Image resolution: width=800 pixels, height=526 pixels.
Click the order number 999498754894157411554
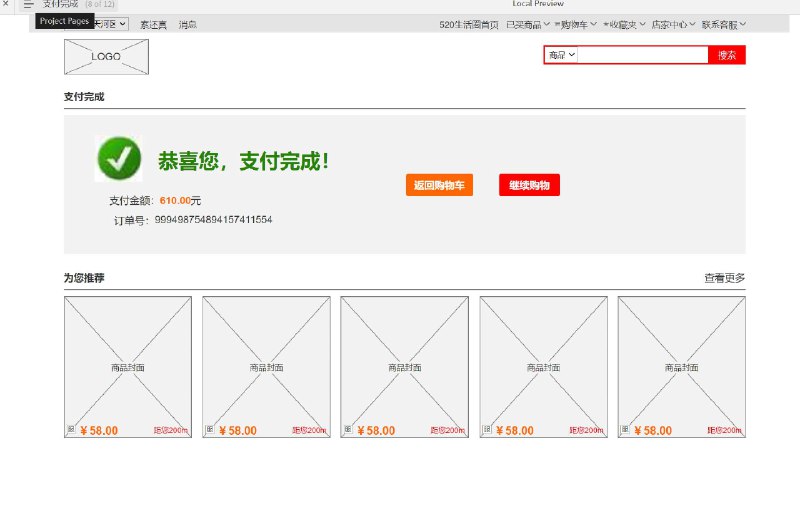213,219
